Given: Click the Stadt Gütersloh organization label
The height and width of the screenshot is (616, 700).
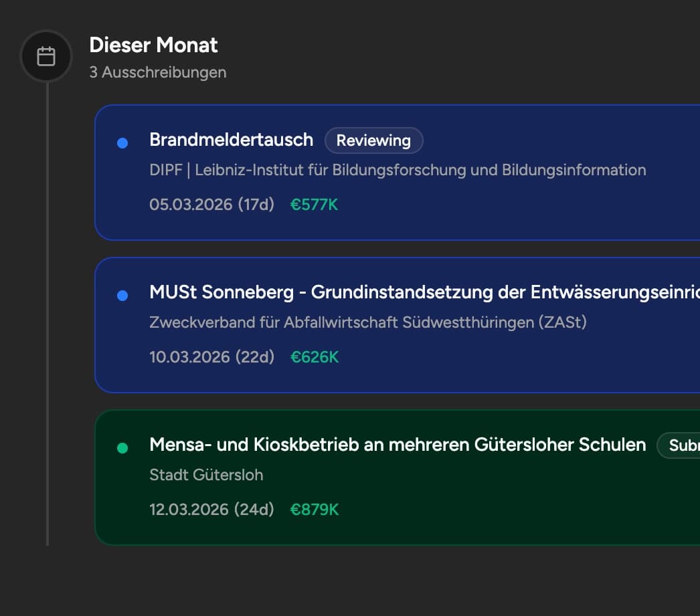Looking at the screenshot, I should [x=206, y=475].
